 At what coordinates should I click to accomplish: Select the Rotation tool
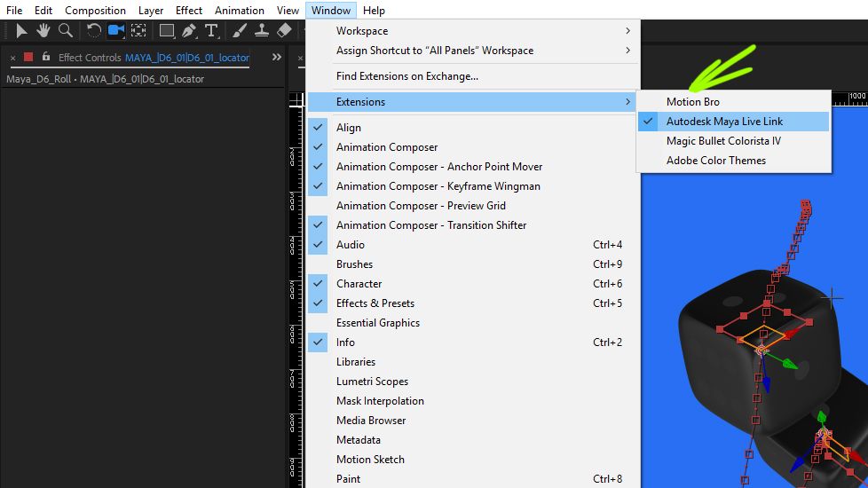[94, 31]
